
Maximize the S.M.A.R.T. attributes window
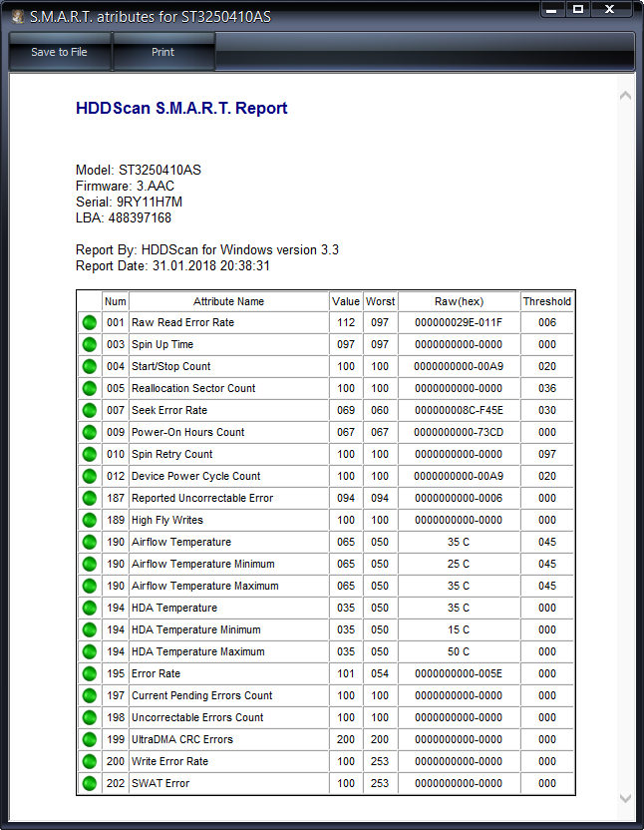tap(577, 10)
